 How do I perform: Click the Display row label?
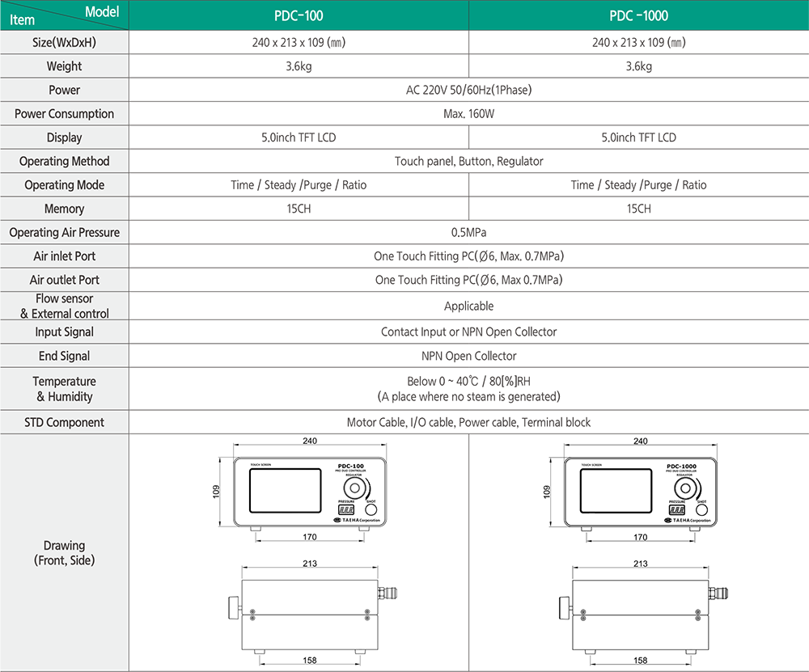point(64,137)
